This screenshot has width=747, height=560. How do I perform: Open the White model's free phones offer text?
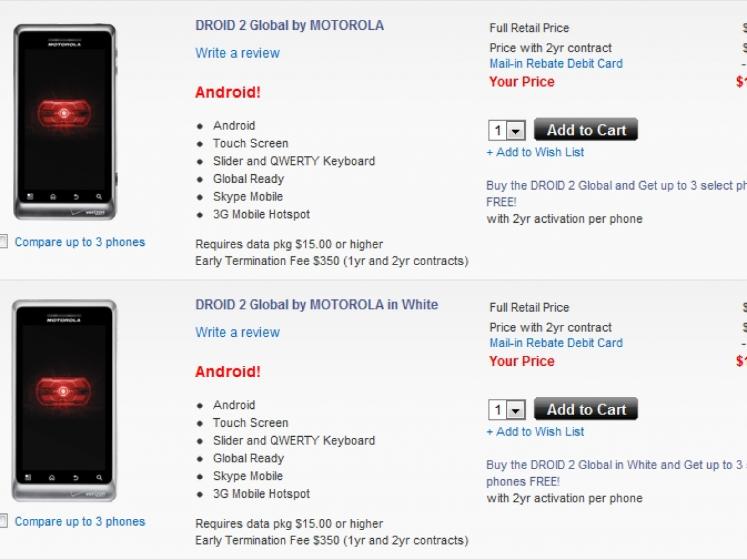click(x=616, y=473)
